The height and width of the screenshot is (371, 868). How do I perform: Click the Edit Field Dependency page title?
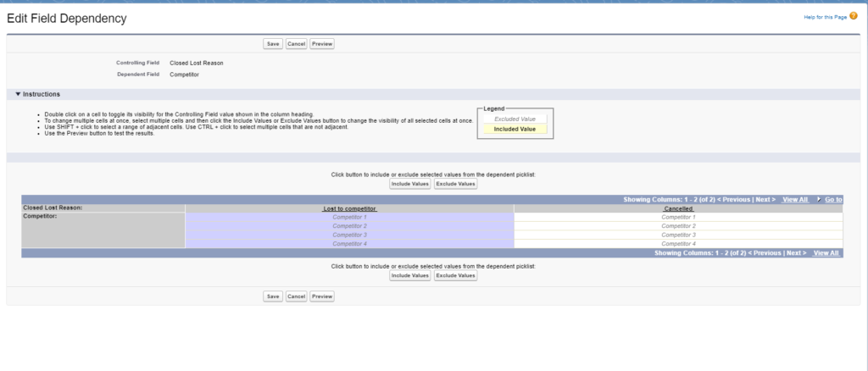point(66,19)
